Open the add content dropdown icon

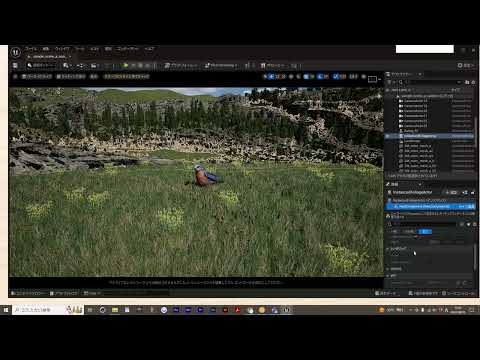[x=67, y=65]
